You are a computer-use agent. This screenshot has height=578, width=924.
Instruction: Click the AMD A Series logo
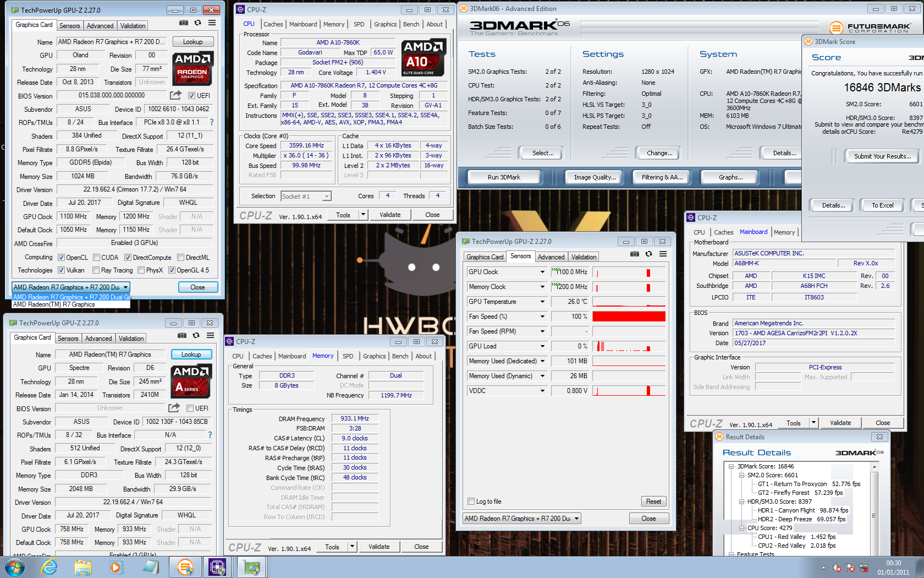191,380
